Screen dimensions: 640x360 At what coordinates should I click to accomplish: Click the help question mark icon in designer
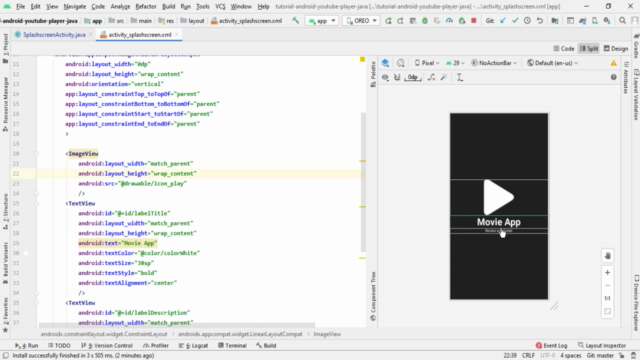pos(613,77)
